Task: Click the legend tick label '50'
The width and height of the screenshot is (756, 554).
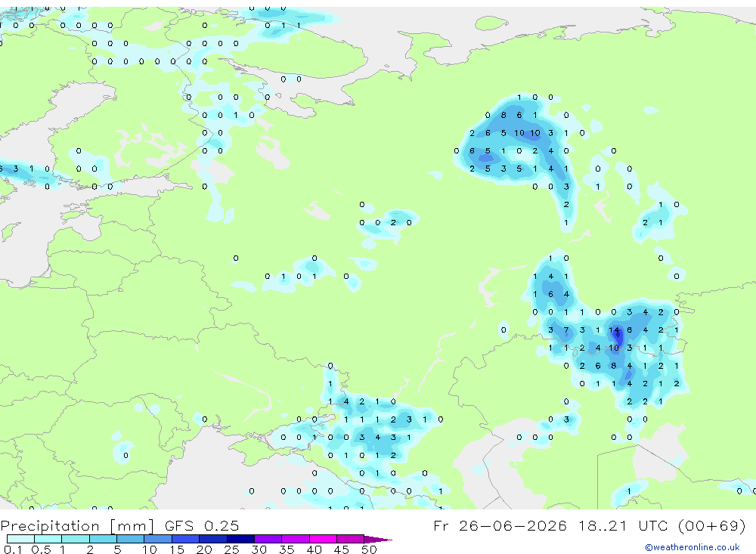Action: click(x=369, y=549)
